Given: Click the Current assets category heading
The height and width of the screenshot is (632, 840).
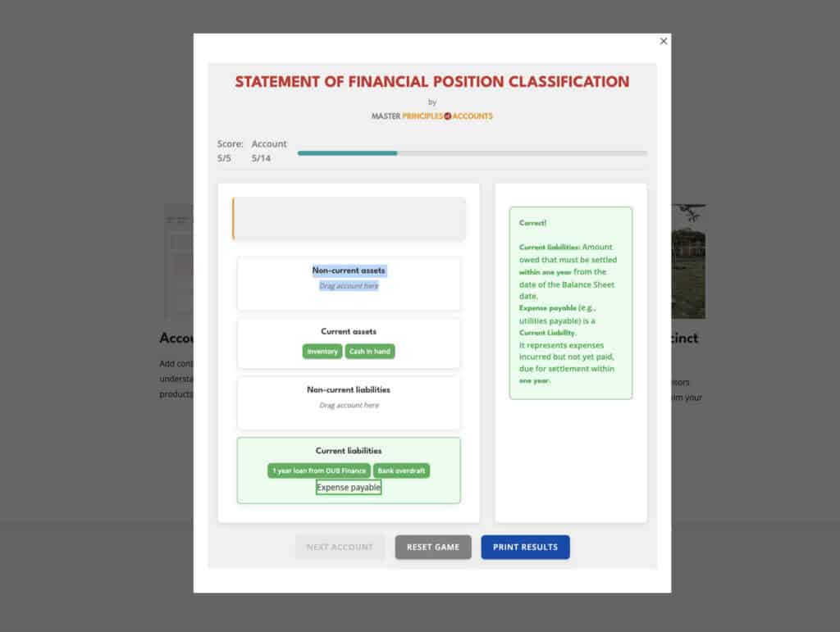Looking at the screenshot, I should tap(349, 332).
